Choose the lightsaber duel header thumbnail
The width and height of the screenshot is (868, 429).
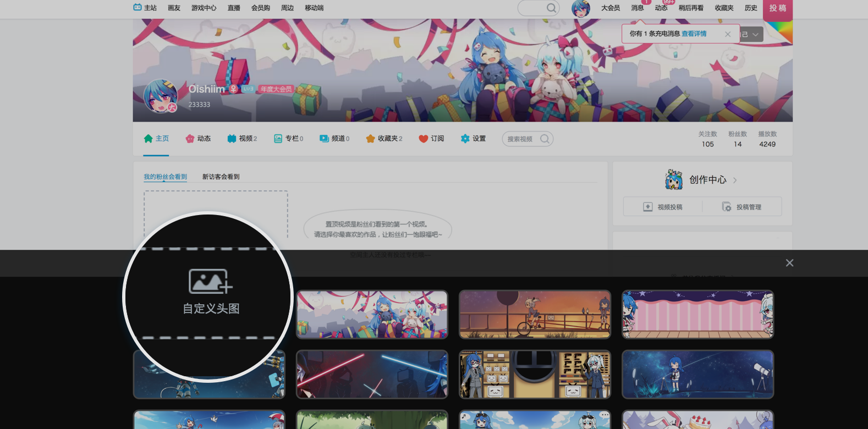[x=372, y=374]
